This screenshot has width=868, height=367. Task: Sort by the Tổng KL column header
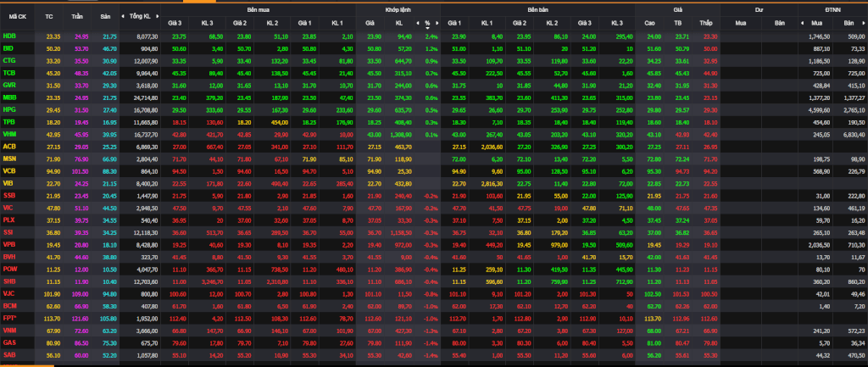pos(140,17)
